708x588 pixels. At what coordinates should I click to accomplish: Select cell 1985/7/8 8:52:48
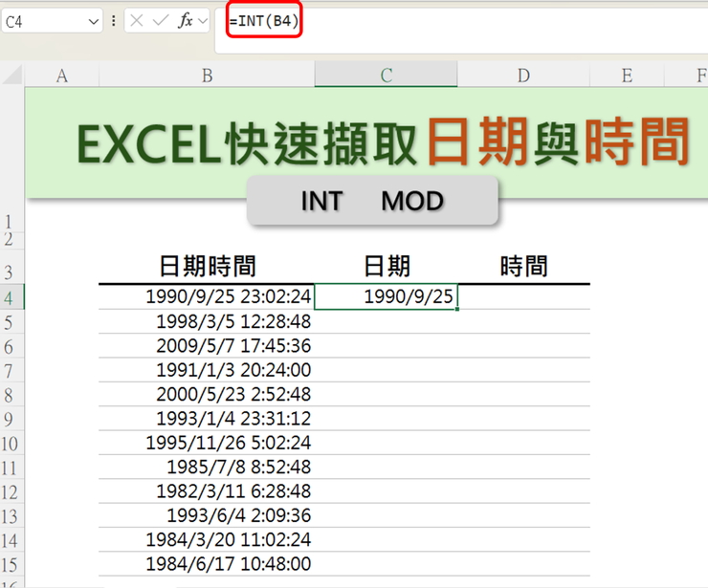pos(207,468)
